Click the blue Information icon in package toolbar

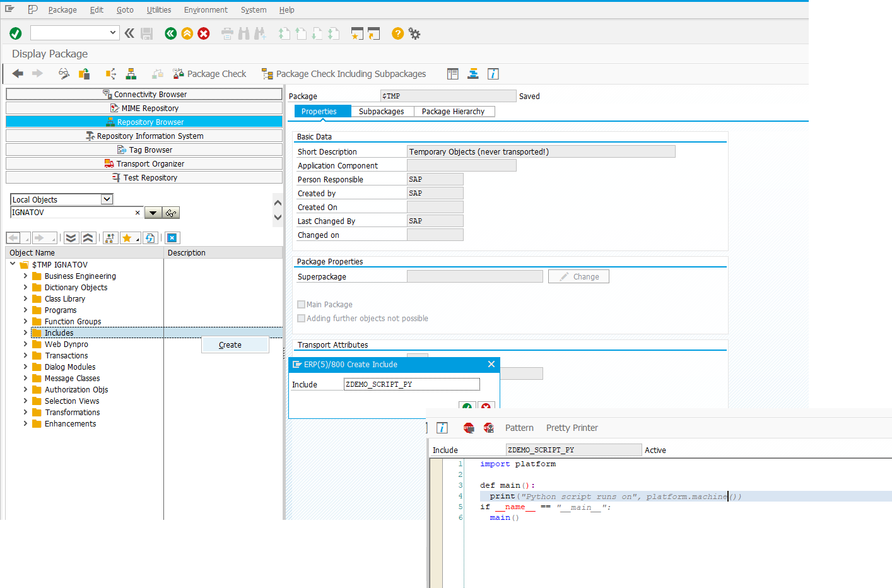(x=493, y=74)
